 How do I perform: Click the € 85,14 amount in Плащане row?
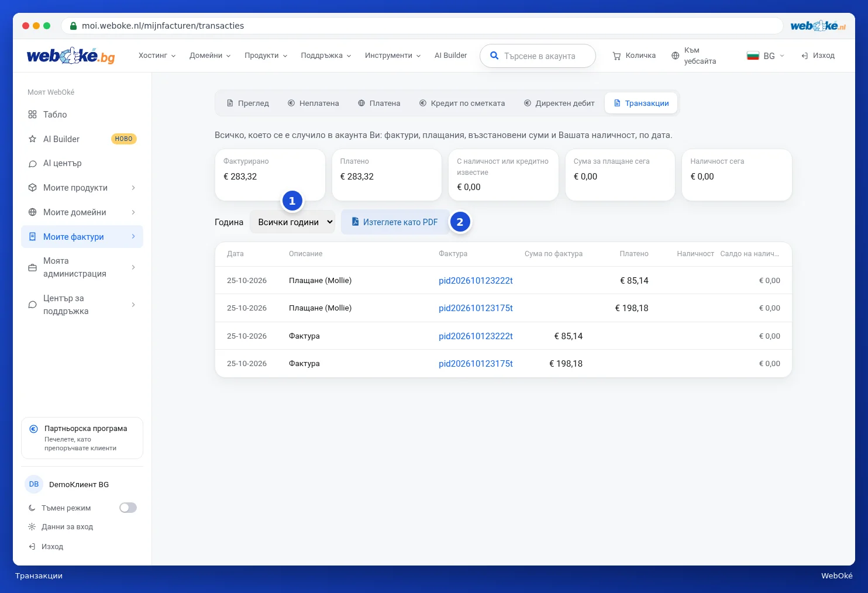pos(634,281)
